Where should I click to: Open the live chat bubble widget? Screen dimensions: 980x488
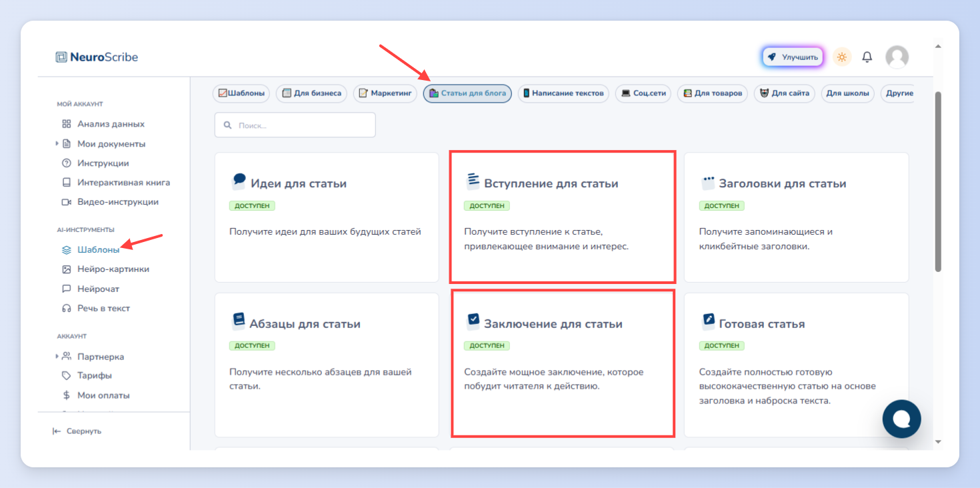click(x=901, y=419)
